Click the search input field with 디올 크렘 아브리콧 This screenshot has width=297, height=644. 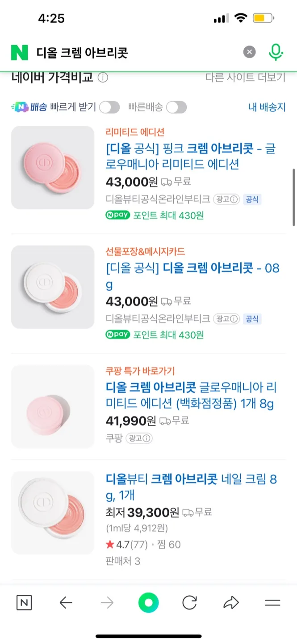point(134,52)
